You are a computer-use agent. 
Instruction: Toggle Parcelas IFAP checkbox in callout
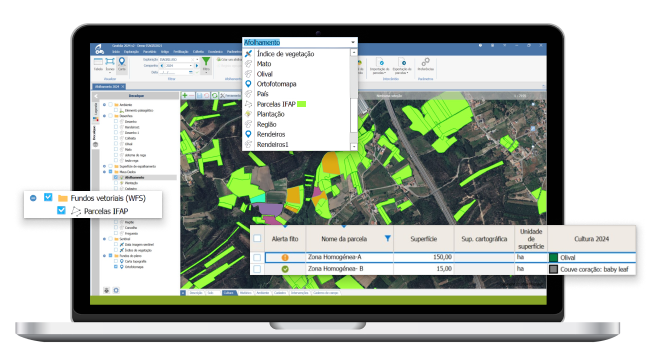(61, 210)
